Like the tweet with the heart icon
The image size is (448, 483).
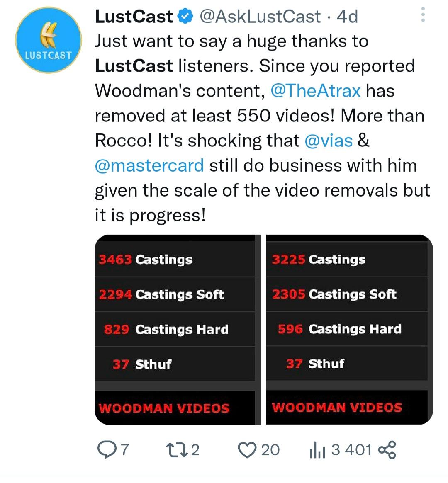(248, 449)
